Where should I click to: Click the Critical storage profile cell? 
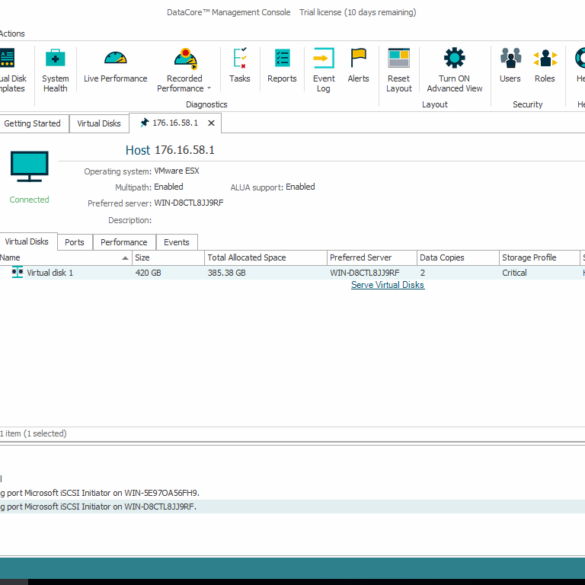(514, 273)
